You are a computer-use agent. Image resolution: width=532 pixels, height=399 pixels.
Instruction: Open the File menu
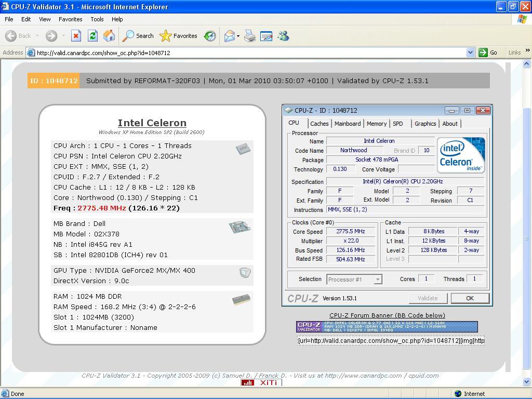coord(9,19)
